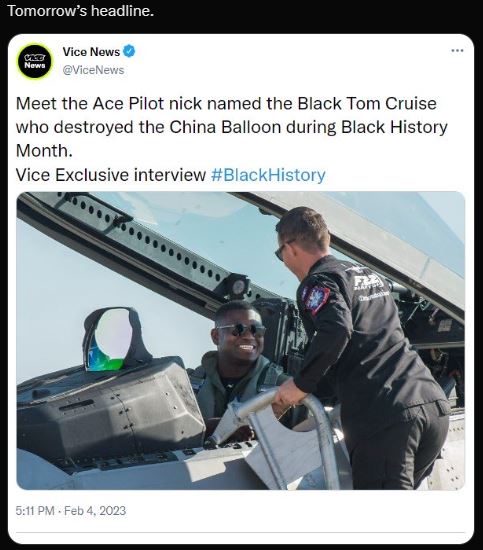Screen dimensions: 483x550
Task: Open the Vice News display name
Action: pyautogui.click(x=91, y=52)
